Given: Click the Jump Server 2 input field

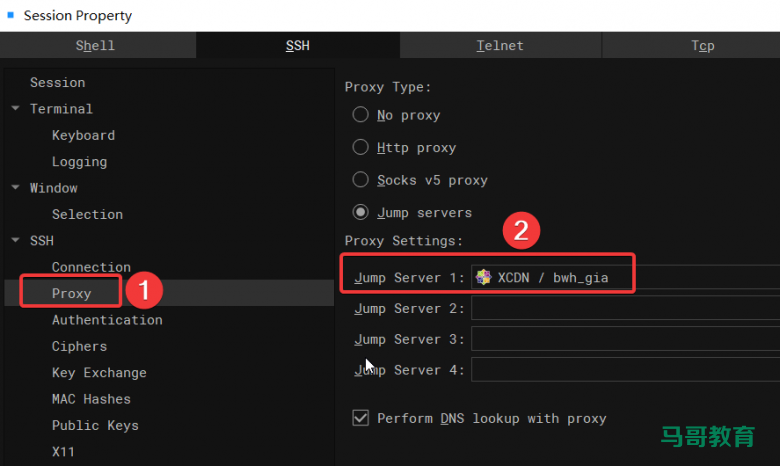Looking at the screenshot, I should click(x=625, y=309).
